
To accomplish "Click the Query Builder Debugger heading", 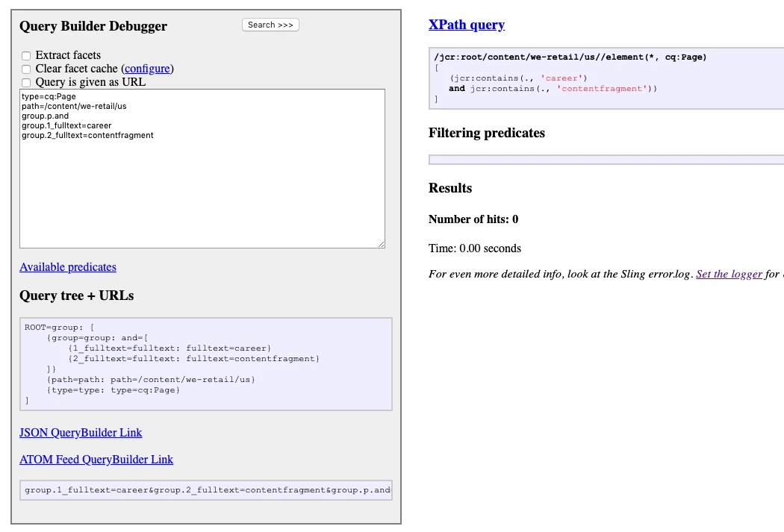I will (93, 26).
